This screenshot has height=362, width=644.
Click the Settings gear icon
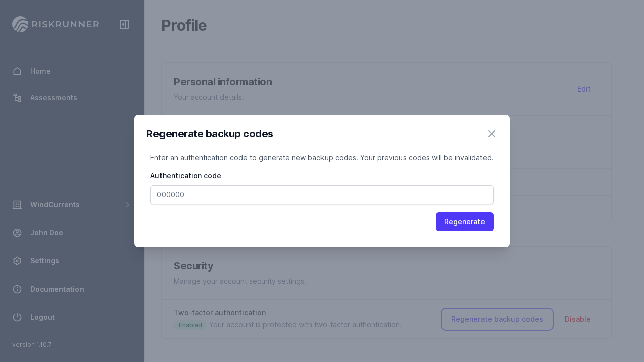point(17,261)
